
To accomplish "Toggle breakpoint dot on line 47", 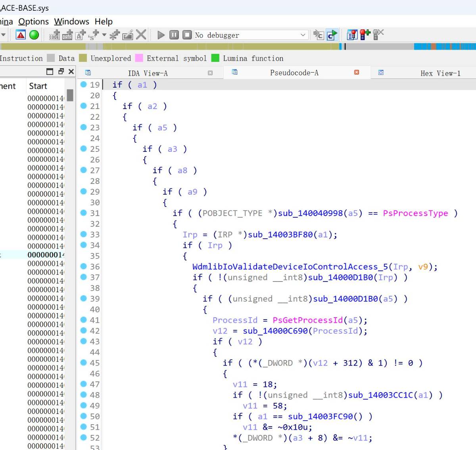I will pyautogui.click(x=83, y=384).
